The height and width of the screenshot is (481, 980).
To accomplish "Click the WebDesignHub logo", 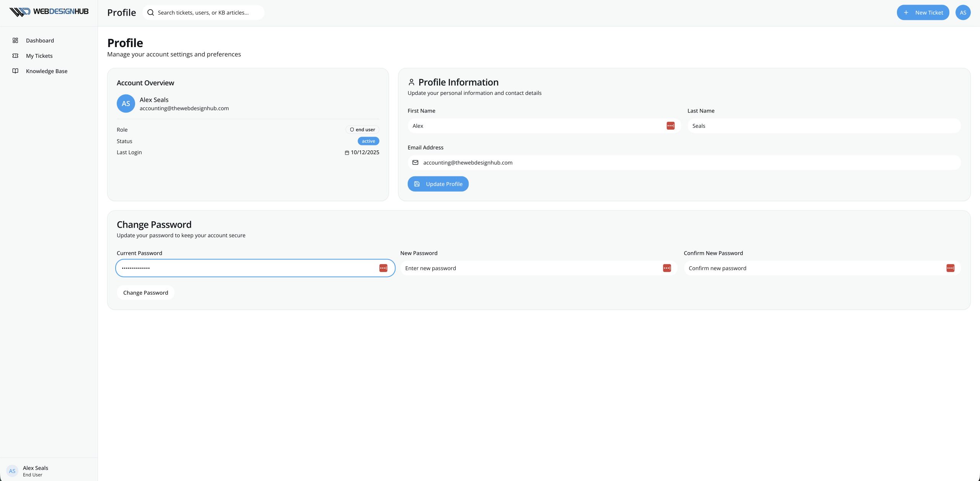I will pos(49,12).
